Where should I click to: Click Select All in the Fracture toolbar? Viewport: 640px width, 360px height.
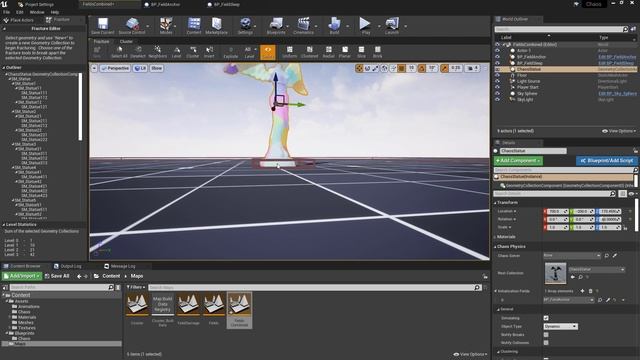[x=119, y=52]
